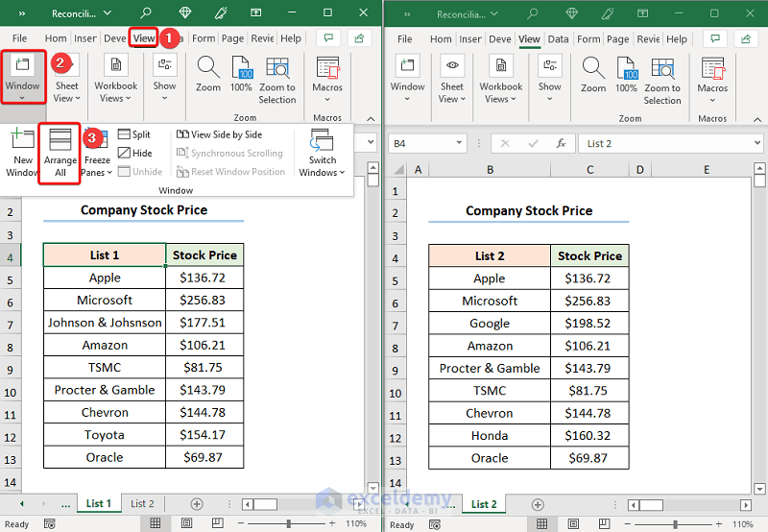This screenshot has width=768, height=532.
Task: Click Zoom magnifier in right window
Action: [x=593, y=75]
